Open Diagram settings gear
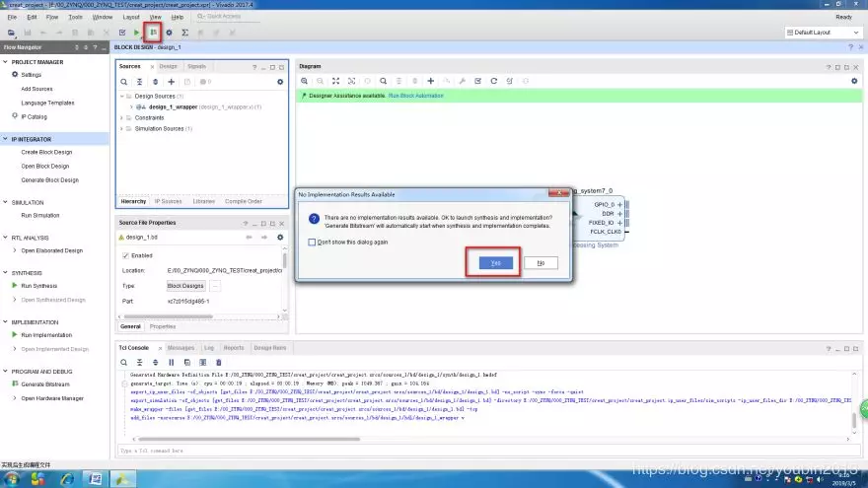Screen dimensions: 868x488 tap(854, 81)
